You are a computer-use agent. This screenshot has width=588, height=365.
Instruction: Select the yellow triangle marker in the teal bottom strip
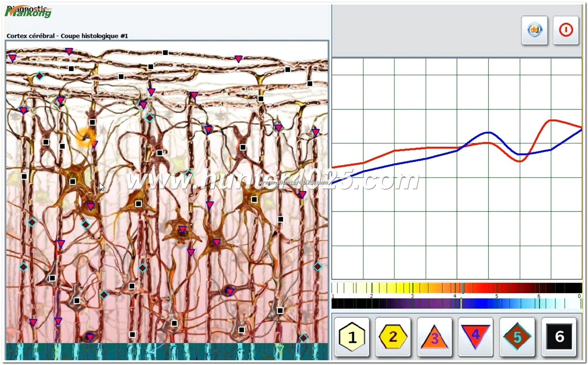click(280, 348)
